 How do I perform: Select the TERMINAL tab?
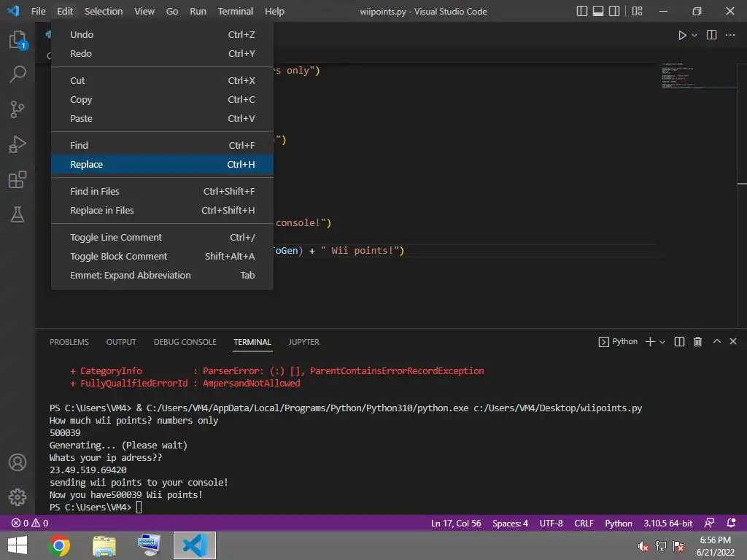[252, 342]
